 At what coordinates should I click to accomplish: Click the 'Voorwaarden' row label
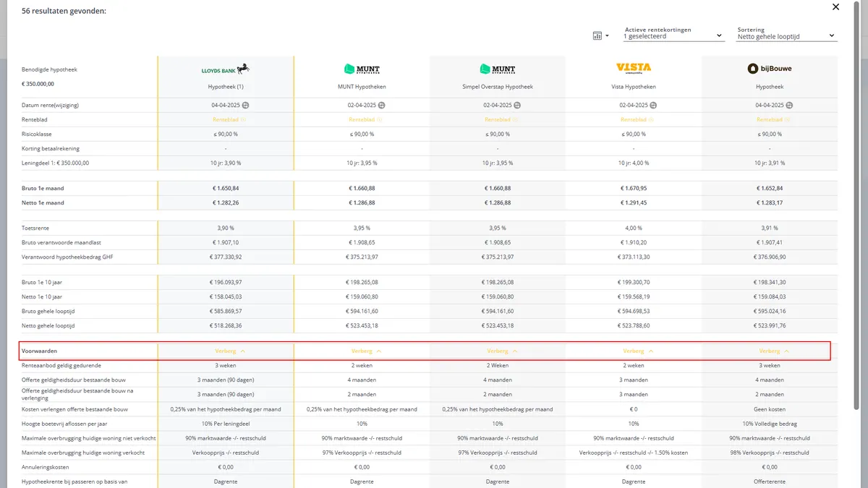[39, 351]
